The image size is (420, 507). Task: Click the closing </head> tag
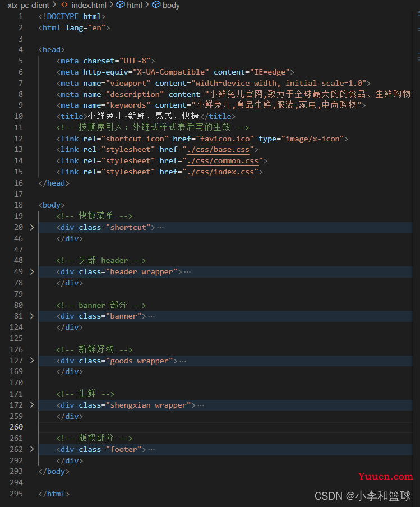coord(54,183)
